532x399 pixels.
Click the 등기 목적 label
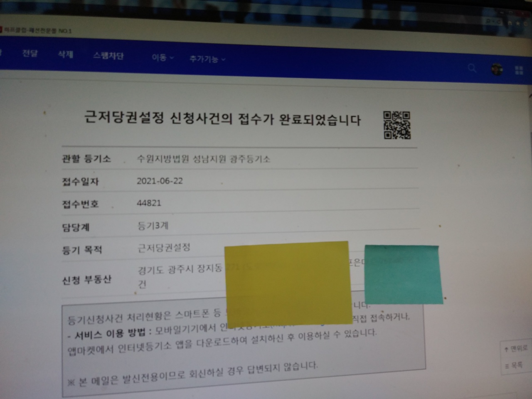[x=82, y=250]
